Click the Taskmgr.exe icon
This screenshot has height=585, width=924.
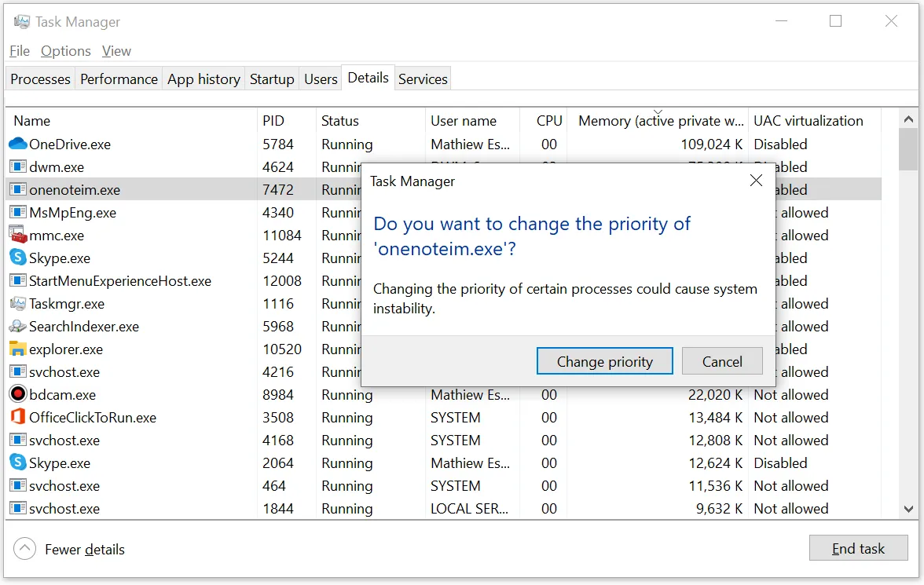click(18, 303)
